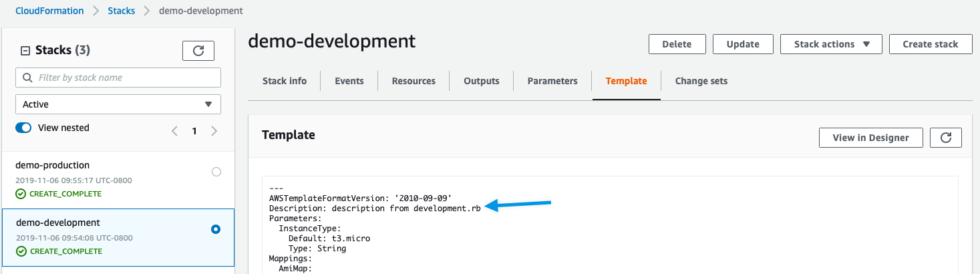
Task: Focus the Filter by stack name field
Action: pyautogui.click(x=118, y=78)
